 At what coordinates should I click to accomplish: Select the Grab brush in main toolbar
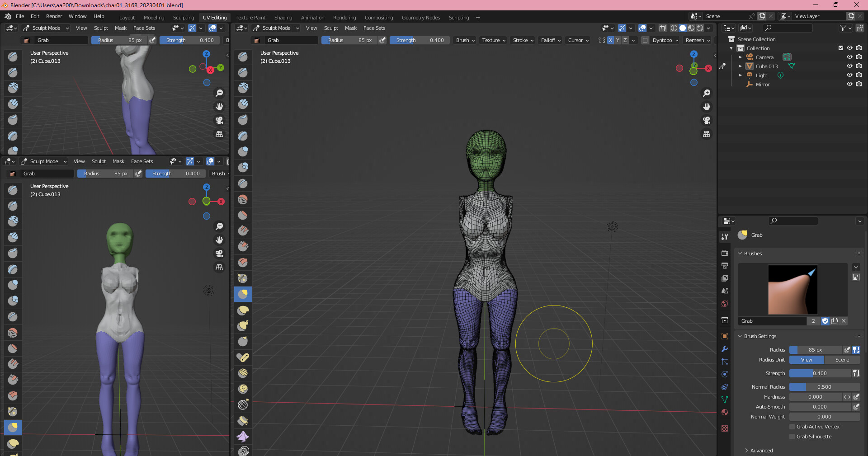click(243, 294)
